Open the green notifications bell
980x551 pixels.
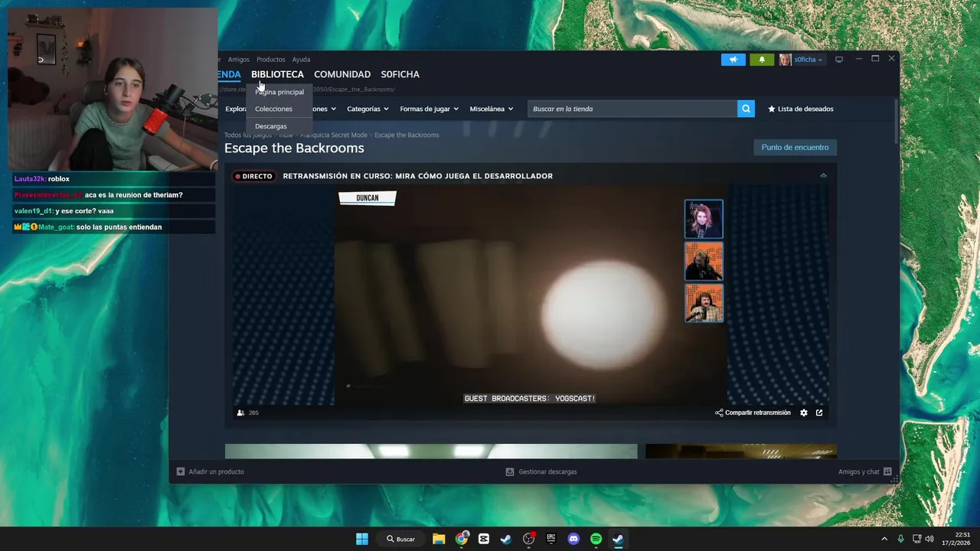[x=761, y=60]
